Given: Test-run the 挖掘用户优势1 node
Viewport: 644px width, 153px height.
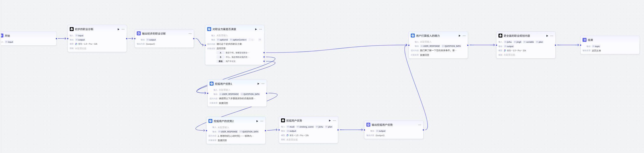Looking at the screenshot, I should 258,84.
